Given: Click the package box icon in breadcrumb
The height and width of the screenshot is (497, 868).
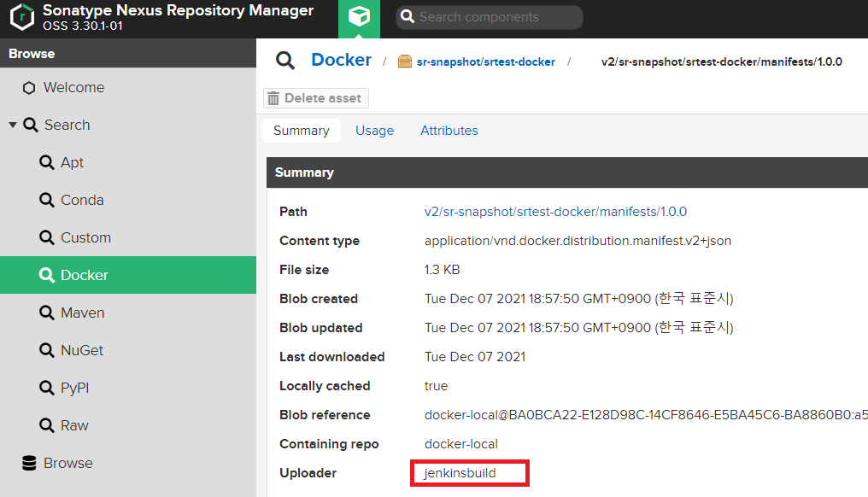Looking at the screenshot, I should 405,61.
